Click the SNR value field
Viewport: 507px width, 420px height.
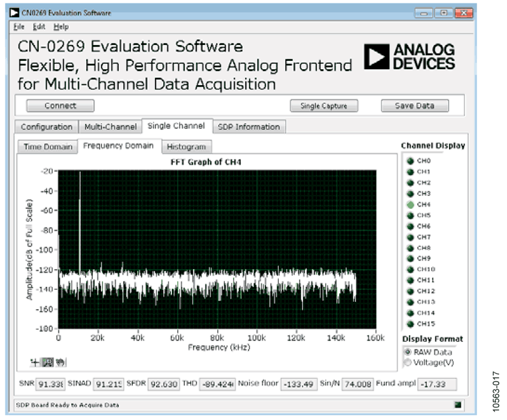click(51, 384)
